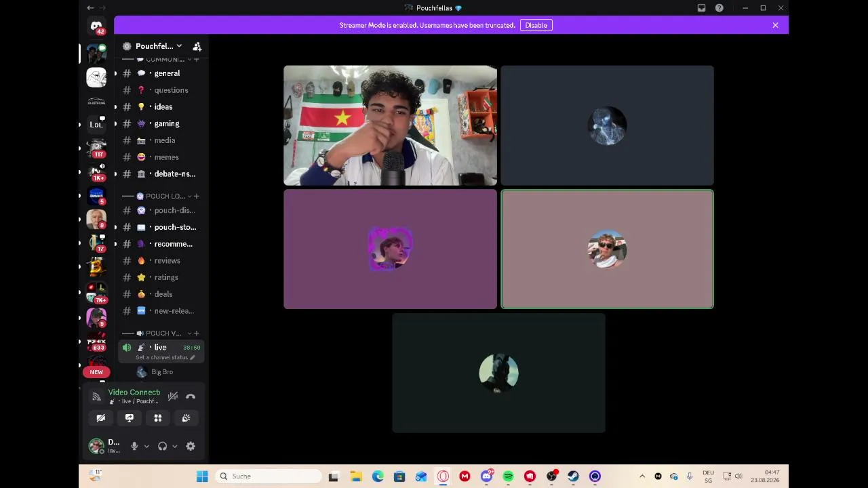Click Big Bro in voice channel
Screen dimensions: 868x488
(x=161, y=372)
